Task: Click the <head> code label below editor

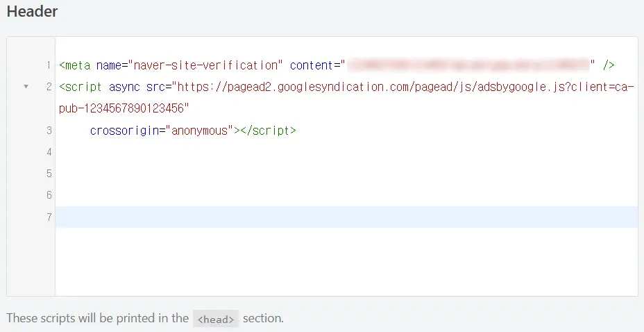Action: tap(216, 319)
